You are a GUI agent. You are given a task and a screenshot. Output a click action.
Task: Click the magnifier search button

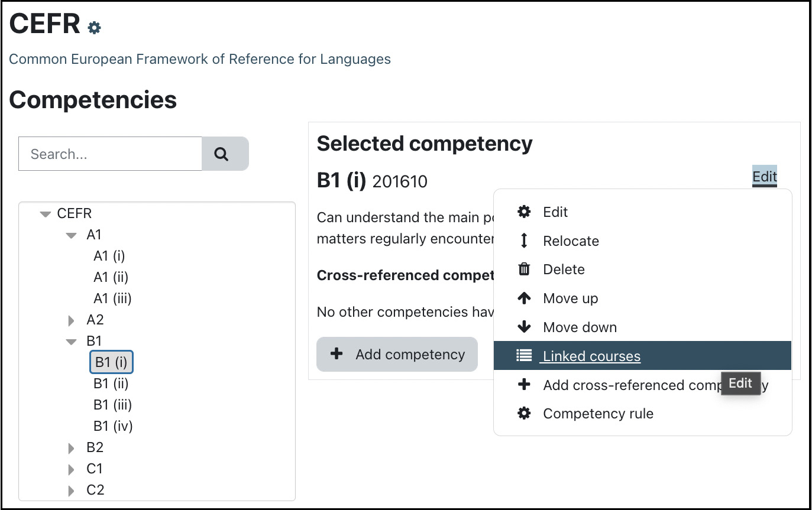click(225, 154)
